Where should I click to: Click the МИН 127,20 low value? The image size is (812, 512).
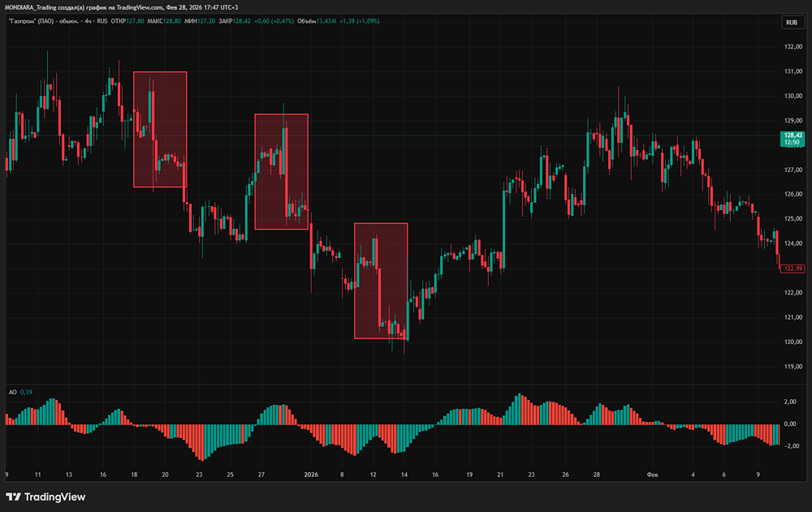tap(200, 21)
